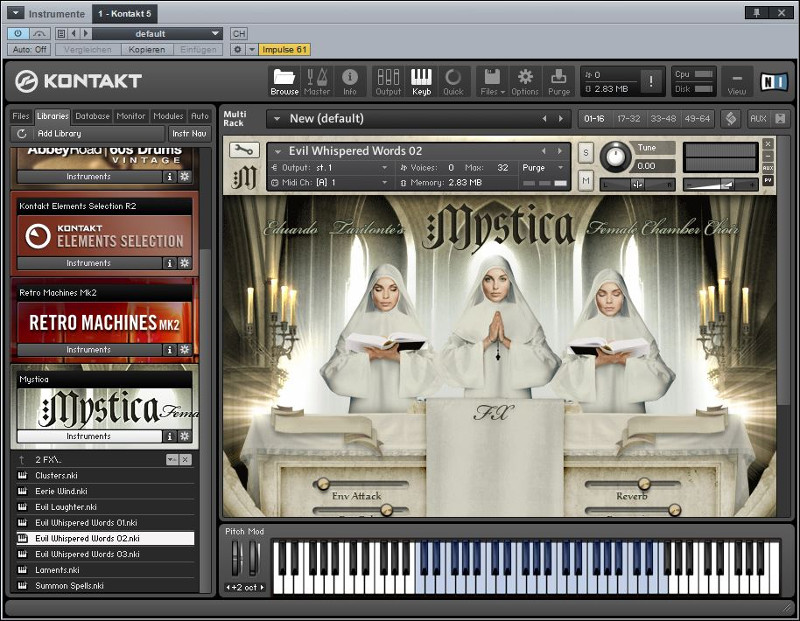The image size is (800, 621).
Task: Open the instrument edit wrench
Action: [x=244, y=150]
